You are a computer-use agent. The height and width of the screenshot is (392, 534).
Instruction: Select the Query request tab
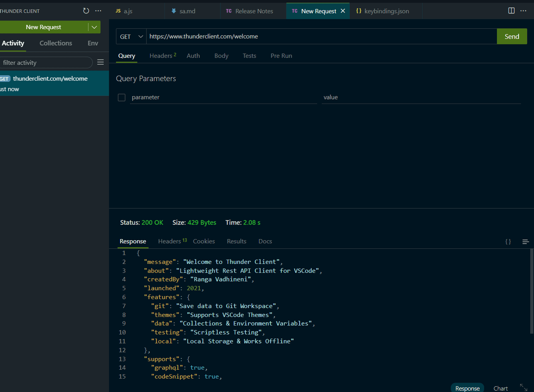pos(127,56)
